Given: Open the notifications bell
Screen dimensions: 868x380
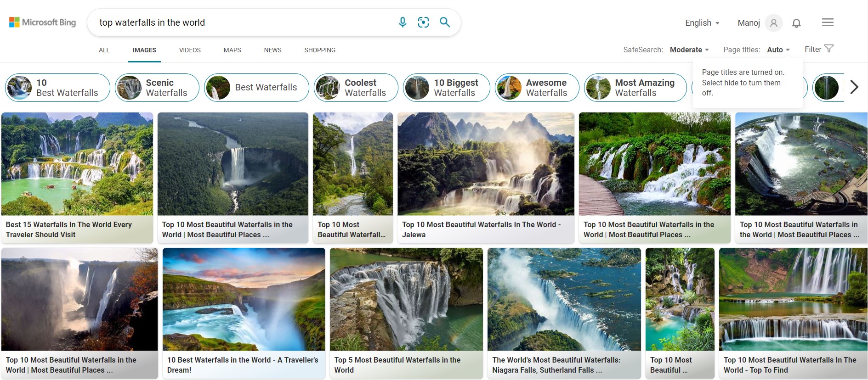Looking at the screenshot, I should [796, 23].
